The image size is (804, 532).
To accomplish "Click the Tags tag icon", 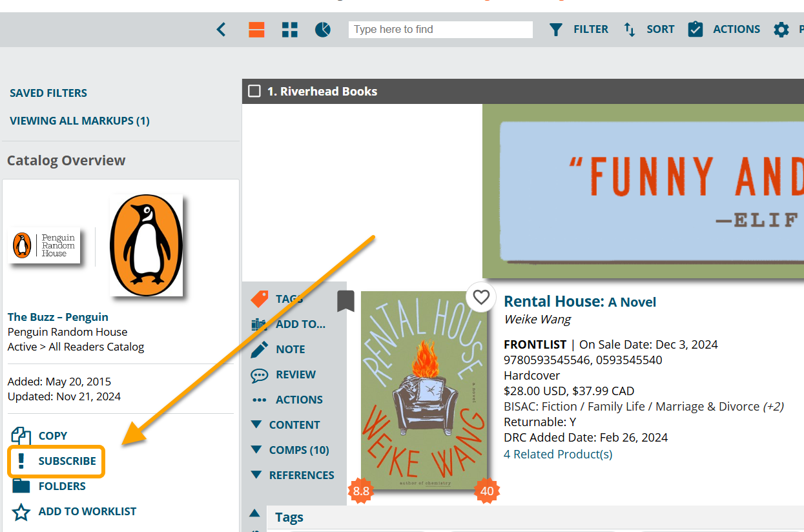I will pos(260,298).
